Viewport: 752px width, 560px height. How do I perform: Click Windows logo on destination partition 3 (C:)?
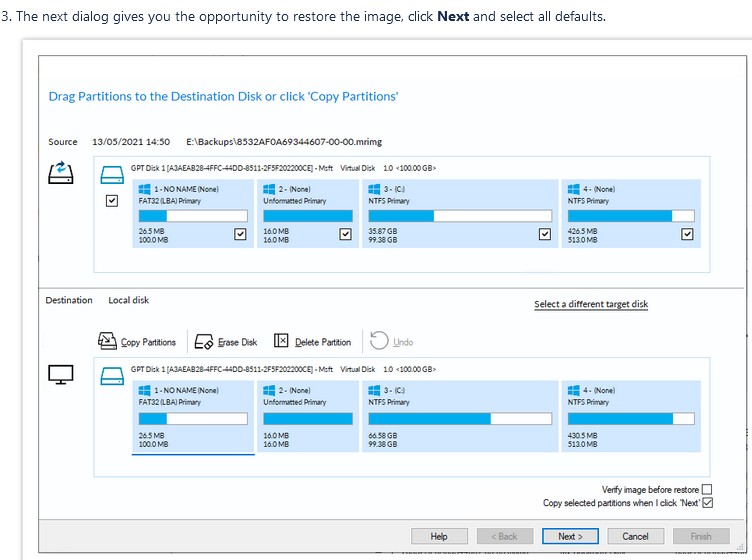tap(374, 390)
